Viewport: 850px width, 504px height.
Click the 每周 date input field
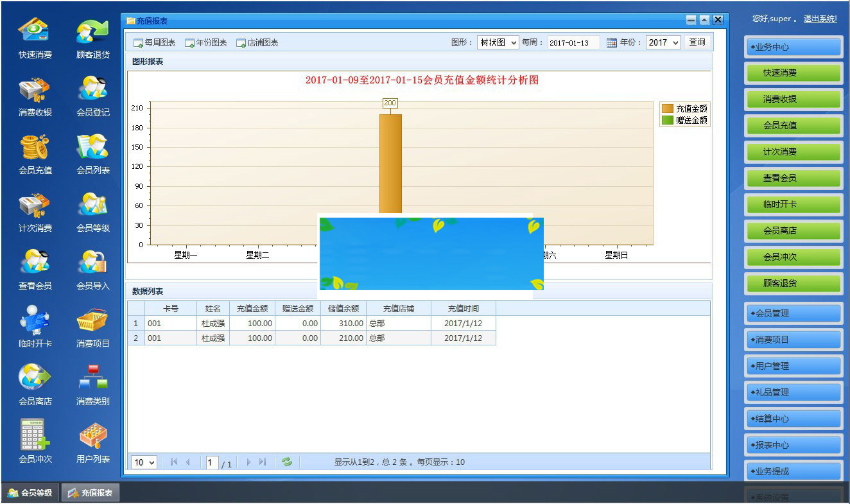(571, 41)
